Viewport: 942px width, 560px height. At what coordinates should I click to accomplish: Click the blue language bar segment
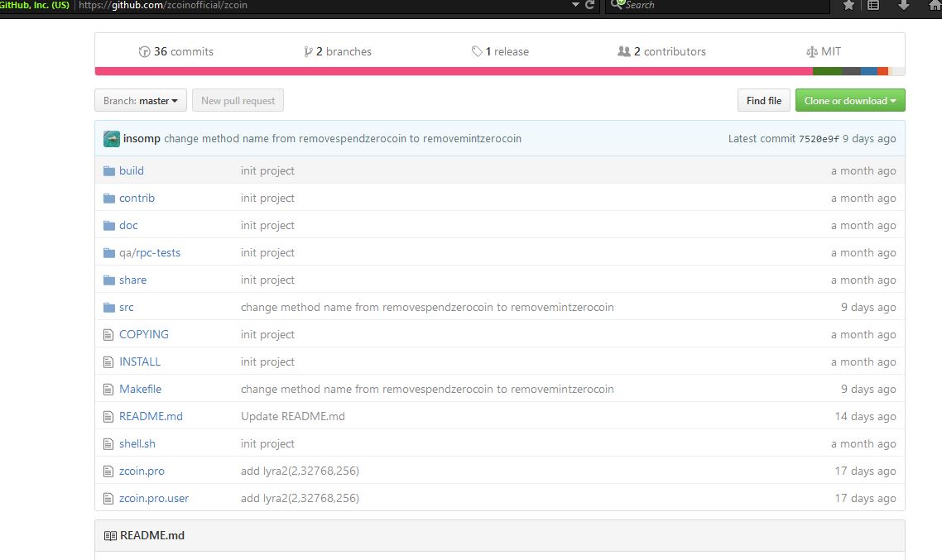point(868,71)
